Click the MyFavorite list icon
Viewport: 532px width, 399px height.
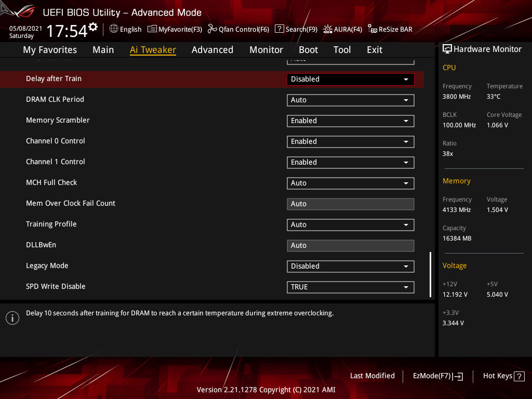152,29
